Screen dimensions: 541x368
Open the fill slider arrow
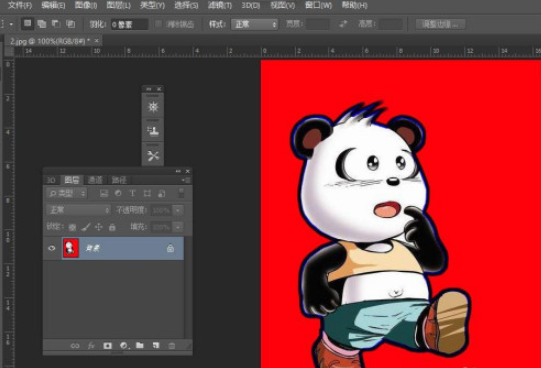tap(178, 227)
